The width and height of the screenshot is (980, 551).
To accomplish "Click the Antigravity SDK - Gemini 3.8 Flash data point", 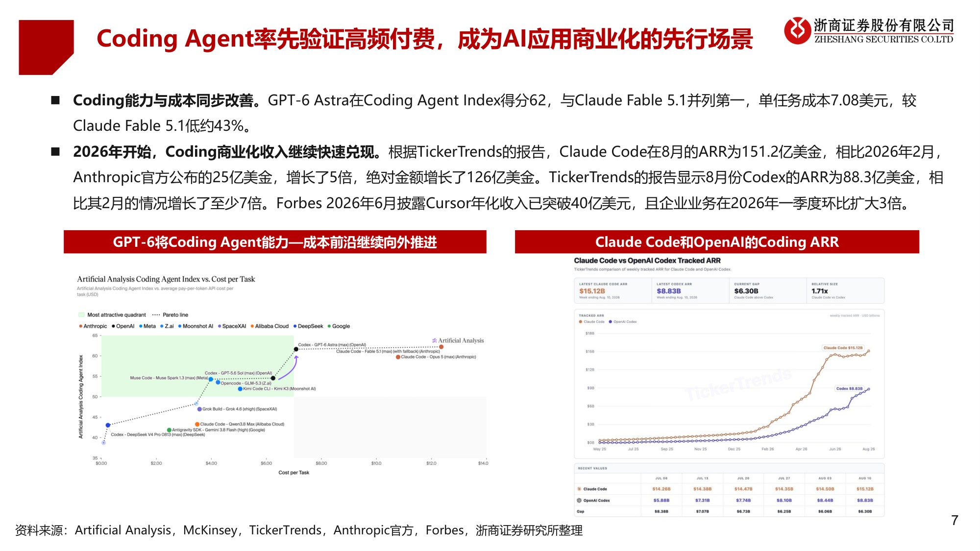I will coord(169,430).
